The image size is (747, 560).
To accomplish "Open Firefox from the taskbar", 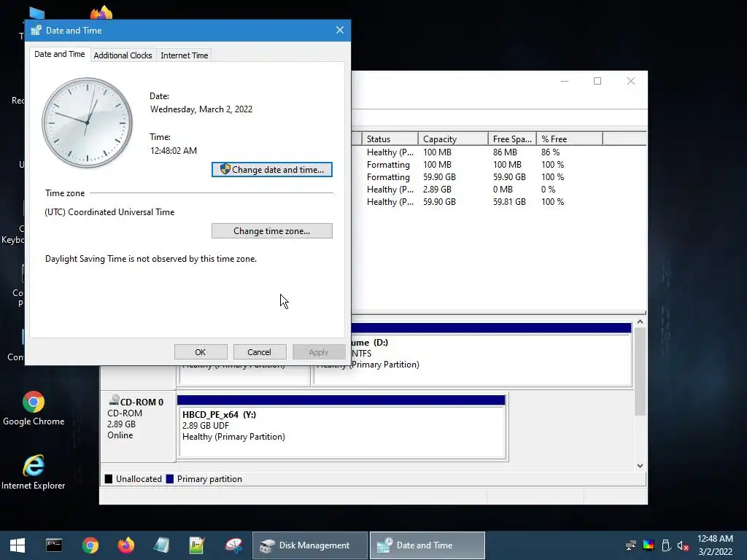I will click(x=125, y=545).
